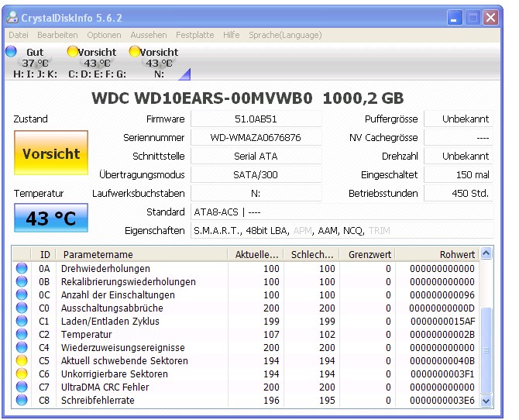Open the Optionen menu
Image resolution: width=519 pixels, height=420 pixels.
pos(104,35)
